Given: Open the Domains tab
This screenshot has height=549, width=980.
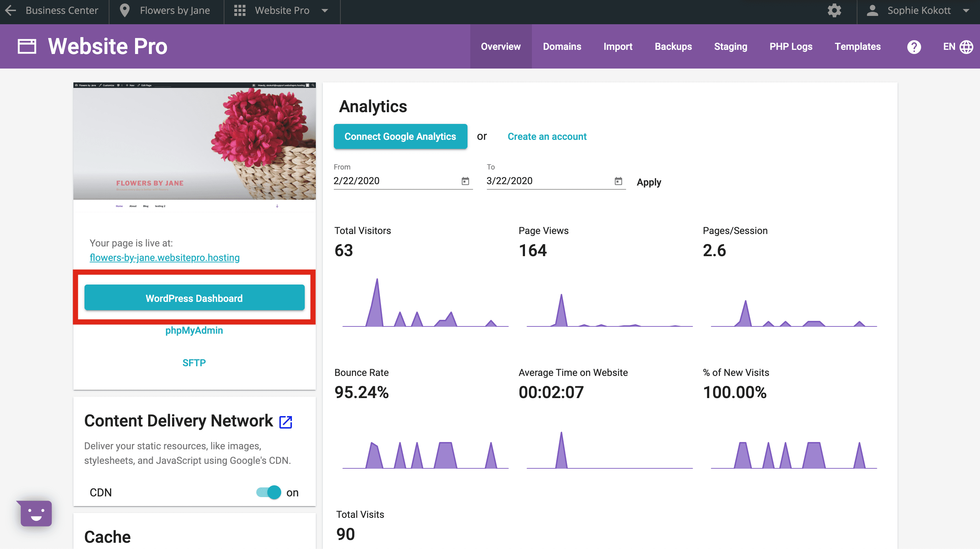Looking at the screenshot, I should [x=562, y=46].
